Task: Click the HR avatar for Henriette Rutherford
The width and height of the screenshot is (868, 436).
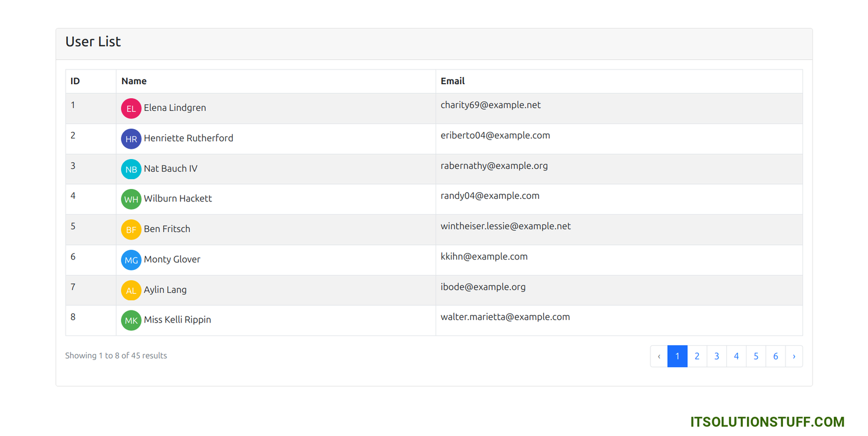Action: tap(131, 139)
